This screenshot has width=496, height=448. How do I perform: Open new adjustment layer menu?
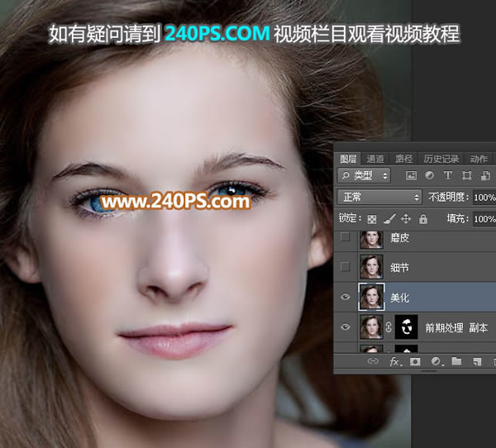(x=436, y=361)
